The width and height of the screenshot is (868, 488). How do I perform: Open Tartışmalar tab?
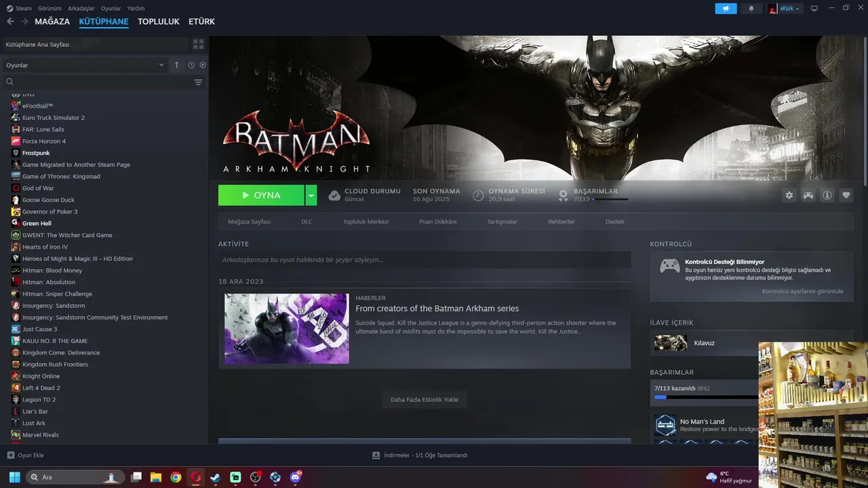click(x=502, y=222)
